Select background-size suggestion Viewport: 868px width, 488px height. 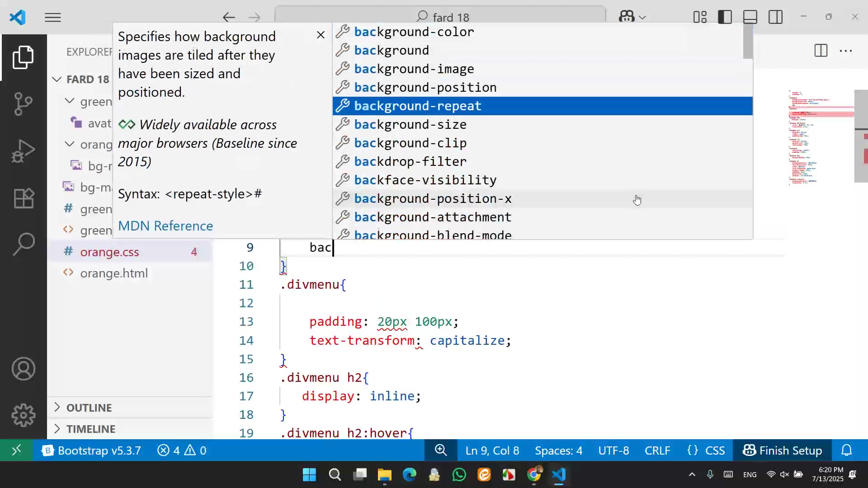click(410, 124)
